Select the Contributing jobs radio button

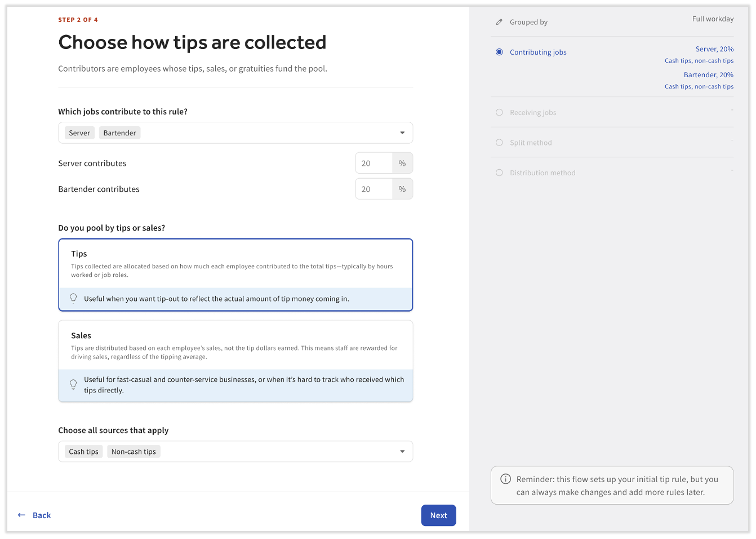pyautogui.click(x=499, y=52)
